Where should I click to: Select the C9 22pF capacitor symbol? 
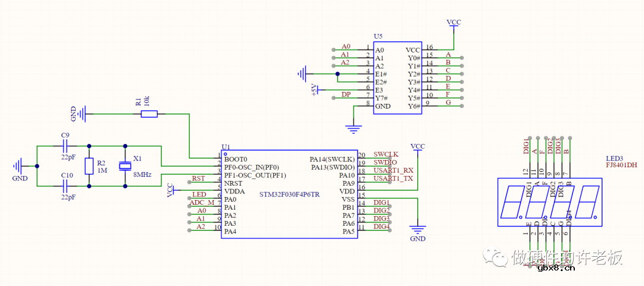pyautogui.click(x=66, y=145)
